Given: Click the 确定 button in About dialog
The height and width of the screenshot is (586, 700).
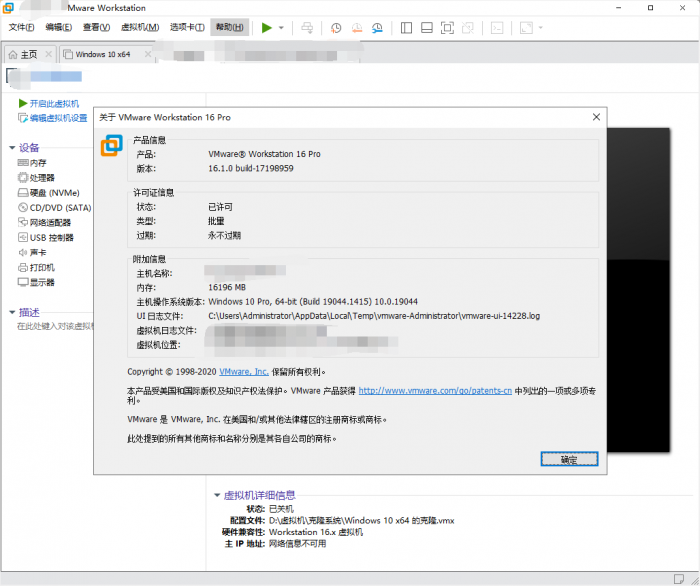Looking at the screenshot, I should (569, 459).
